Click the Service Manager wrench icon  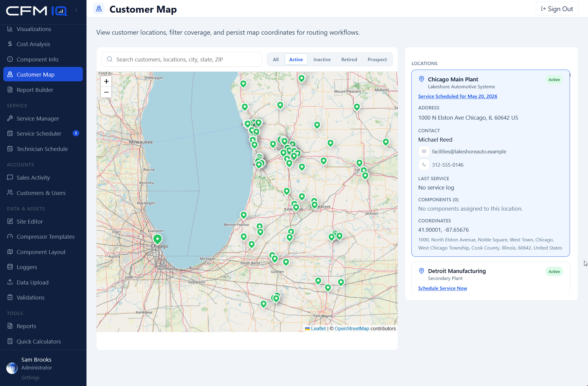click(x=10, y=118)
